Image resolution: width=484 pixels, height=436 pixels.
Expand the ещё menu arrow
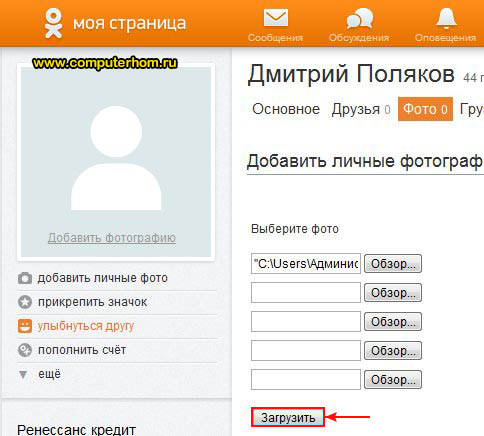click(23, 375)
